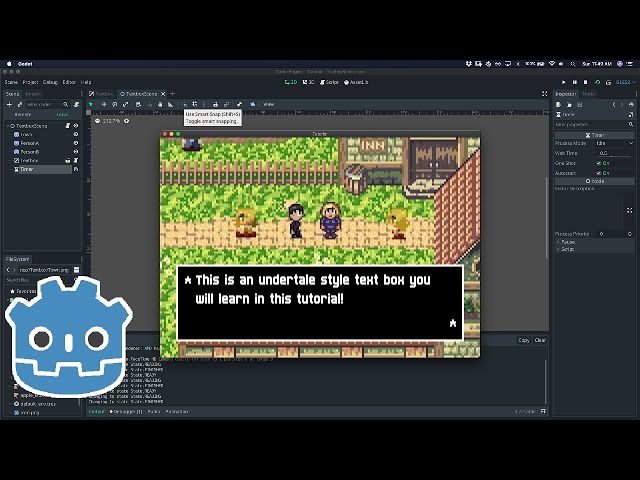This screenshot has height=480, width=640.
Task: Open the snapping options three-dot menu
Action: [x=204, y=104]
